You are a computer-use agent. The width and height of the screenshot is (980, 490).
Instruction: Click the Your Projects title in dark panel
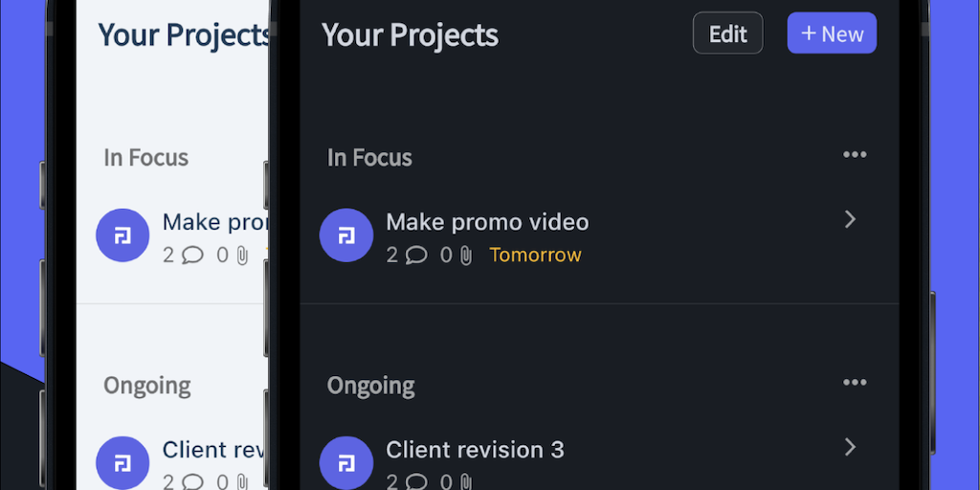(410, 35)
